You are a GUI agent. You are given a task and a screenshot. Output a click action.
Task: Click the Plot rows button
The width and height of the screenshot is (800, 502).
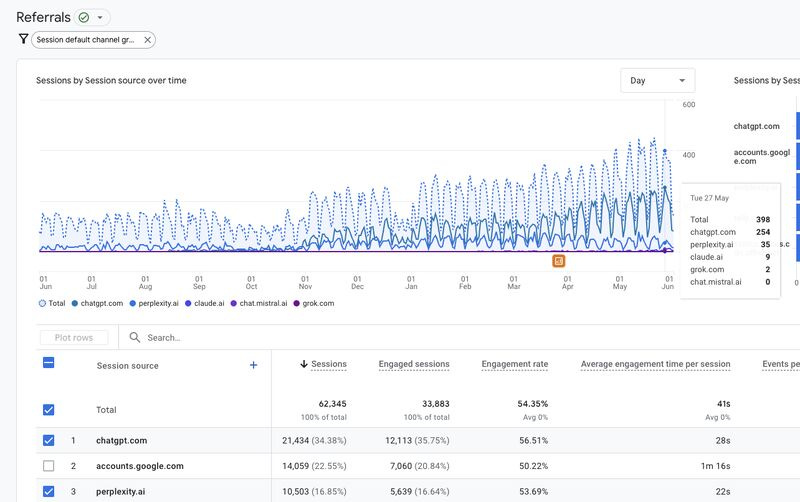[74, 338]
